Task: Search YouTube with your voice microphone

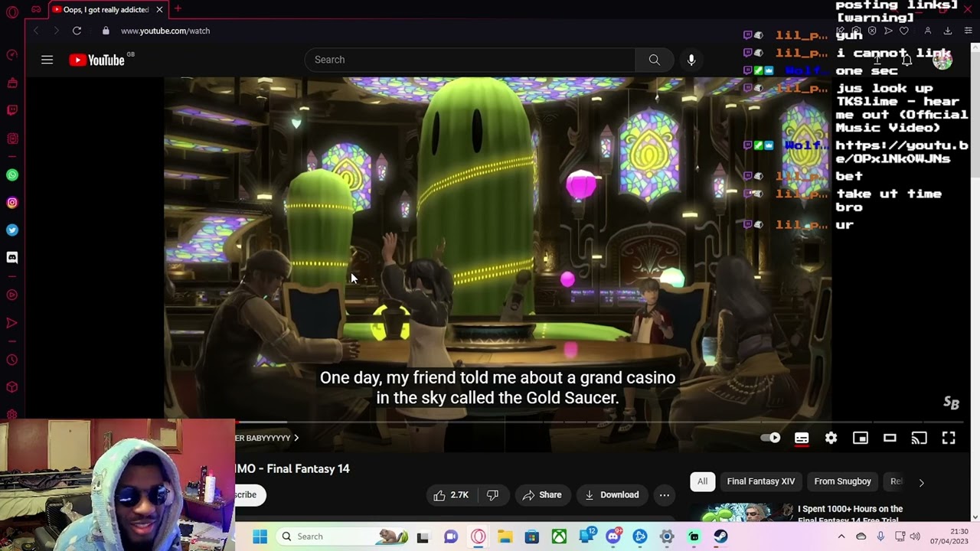Action: (x=691, y=60)
